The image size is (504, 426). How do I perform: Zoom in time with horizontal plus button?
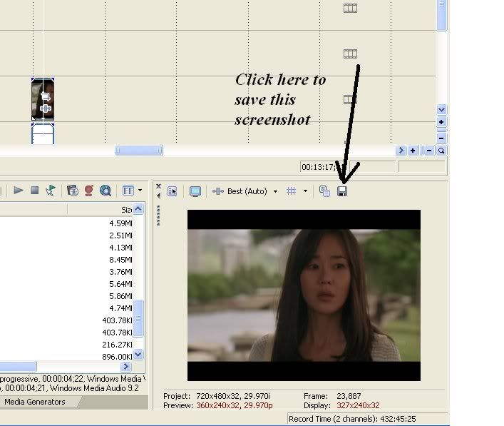click(x=413, y=151)
